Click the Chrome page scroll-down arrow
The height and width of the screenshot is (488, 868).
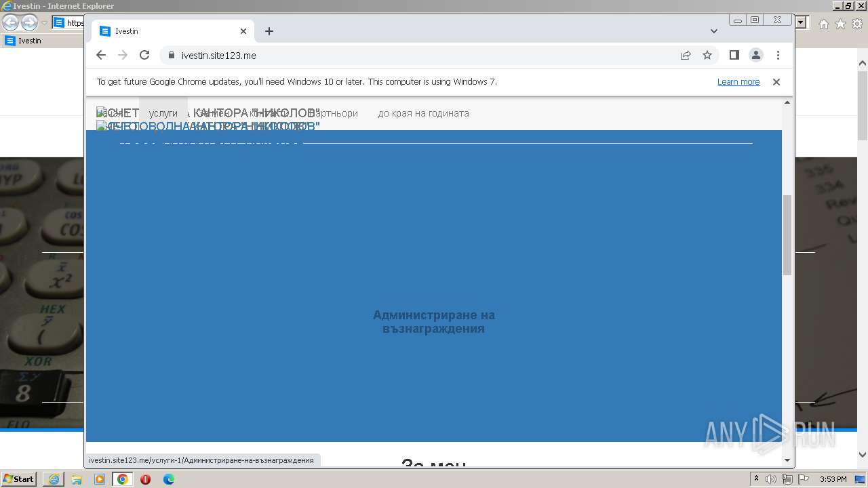coord(787,460)
